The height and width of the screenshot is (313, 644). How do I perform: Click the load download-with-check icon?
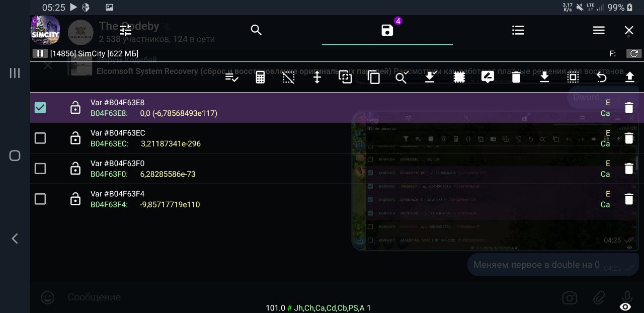[430, 77]
